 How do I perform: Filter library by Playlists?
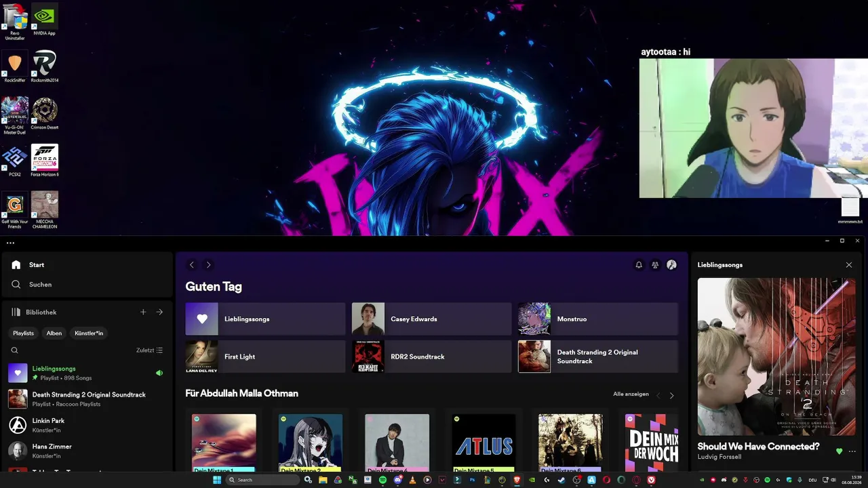tap(23, 333)
